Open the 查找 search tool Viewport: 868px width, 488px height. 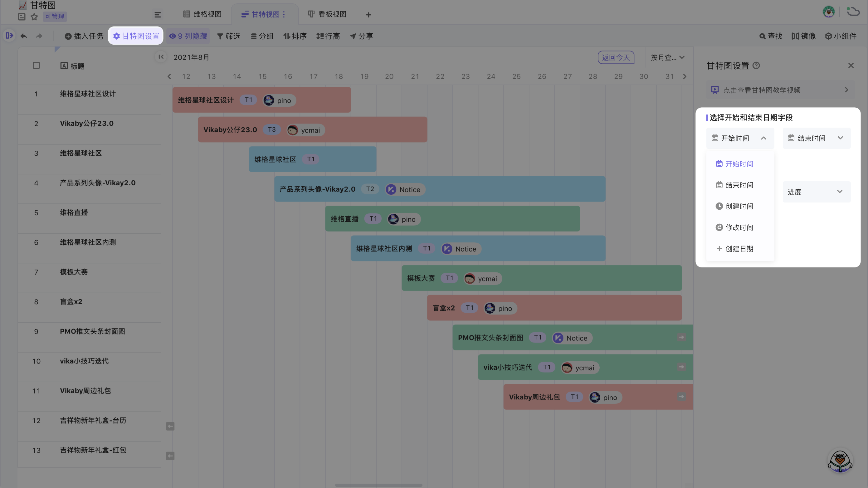click(771, 36)
